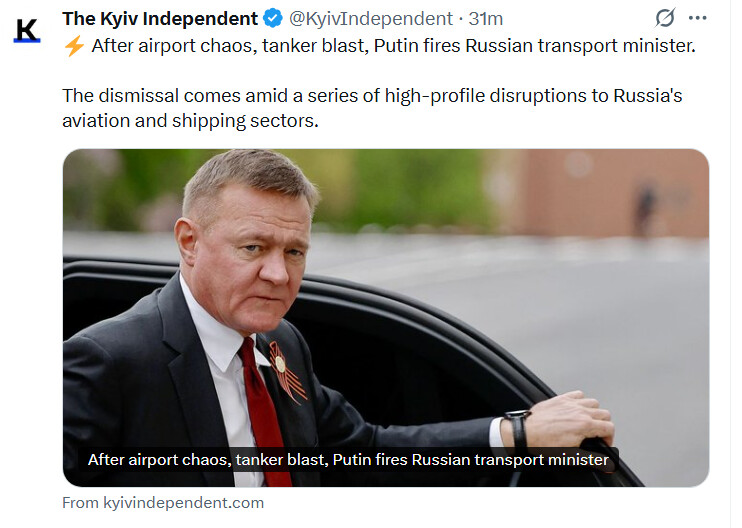742x528 pixels.
Task: Open The Kyiv Independent display name
Action: pos(160,19)
